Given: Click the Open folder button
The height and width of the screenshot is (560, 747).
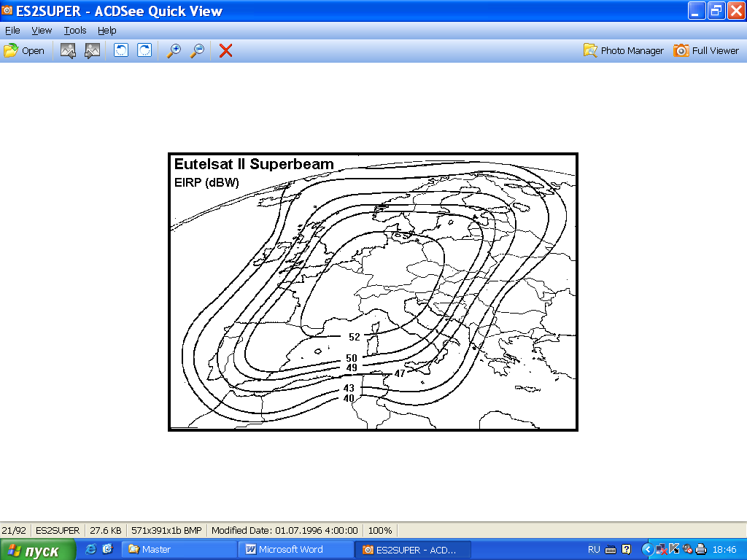Looking at the screenshot, I should coord(24,50).
